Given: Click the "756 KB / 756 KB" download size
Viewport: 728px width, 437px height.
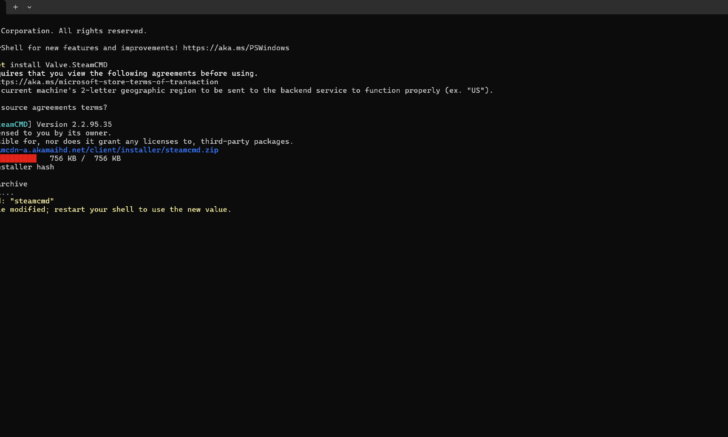Looking at the screenshot, I should coord(85,158).
